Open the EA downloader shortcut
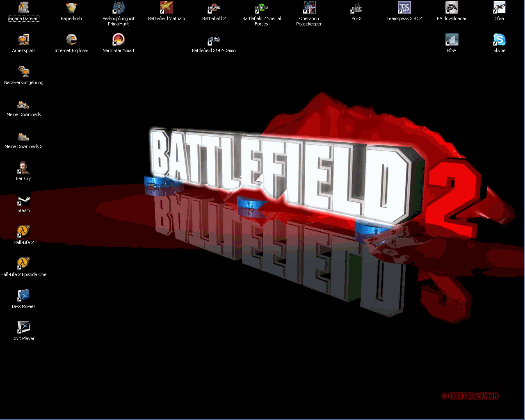Viewport: 525px width, 420px height. point(452,7)
